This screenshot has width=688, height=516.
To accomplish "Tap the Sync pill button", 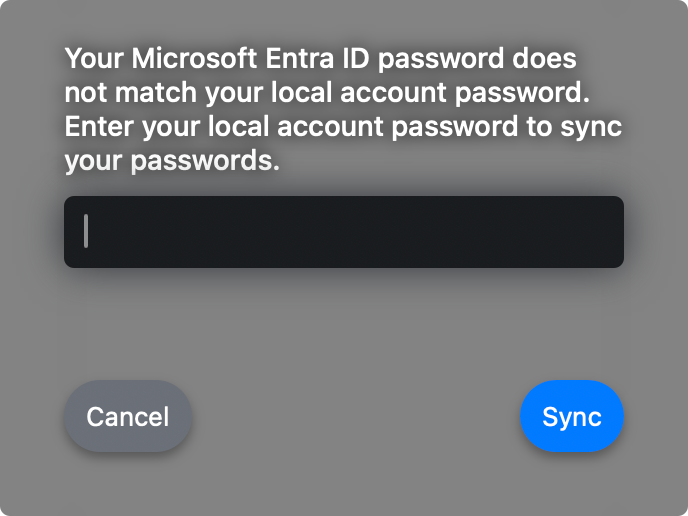I will [572, 416].
